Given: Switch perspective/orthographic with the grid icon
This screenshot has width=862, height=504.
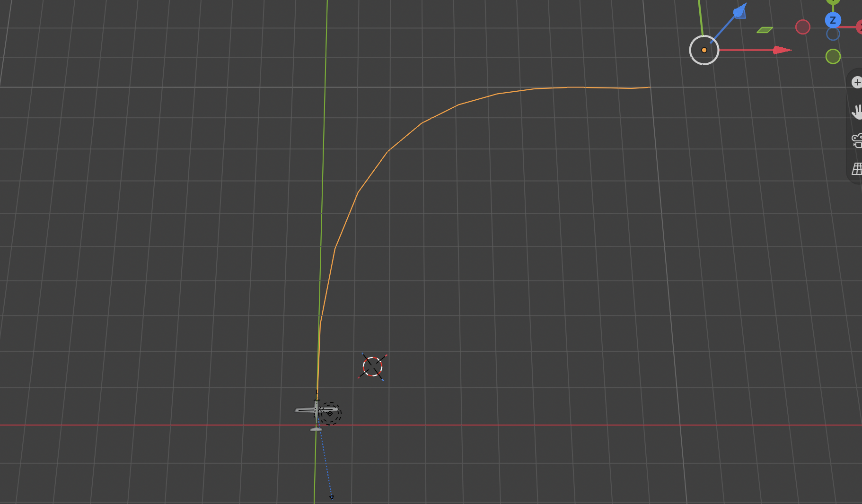Looking at the screenshot, I should [857, 169].
